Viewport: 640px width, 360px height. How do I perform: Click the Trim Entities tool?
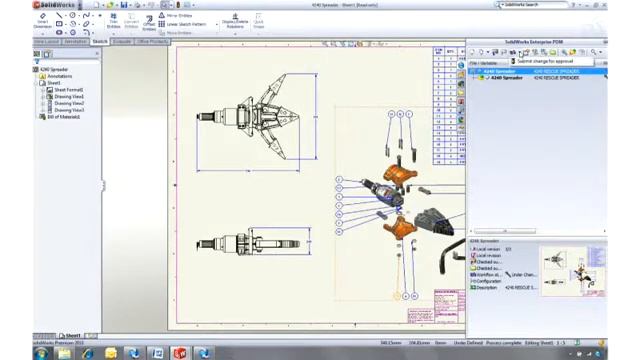[x=113, y=21]
